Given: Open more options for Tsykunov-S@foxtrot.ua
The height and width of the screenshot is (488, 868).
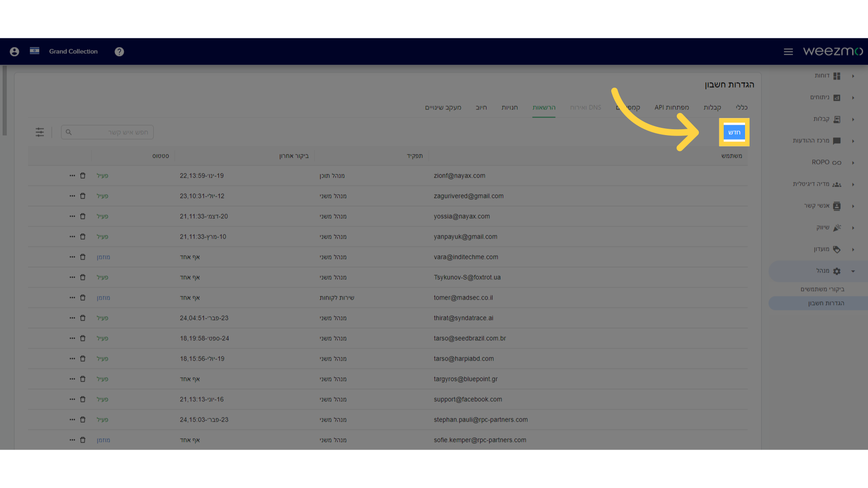Looking at the screenshot, I should pos(72,277).
